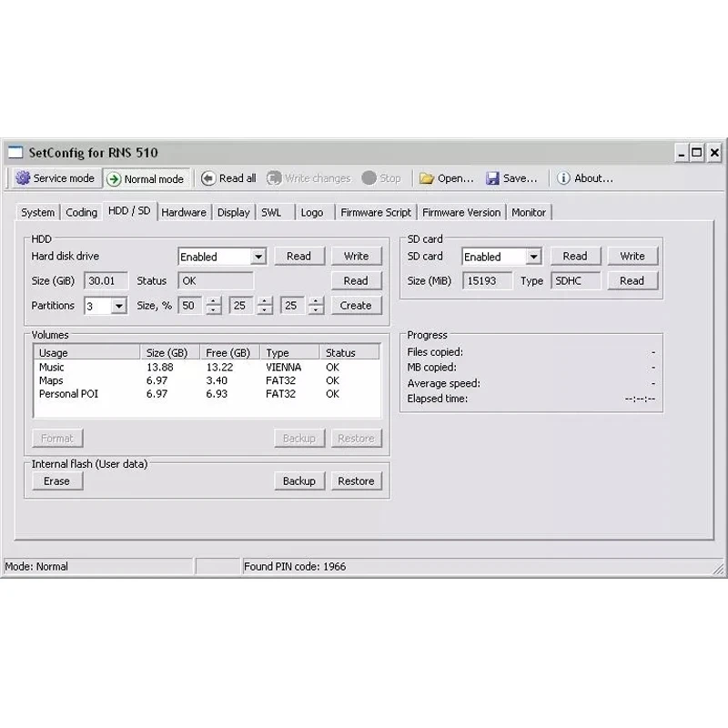Click Backup under Internal flash
The height and width of the screenshot is (728, 728).
point(299,481)
